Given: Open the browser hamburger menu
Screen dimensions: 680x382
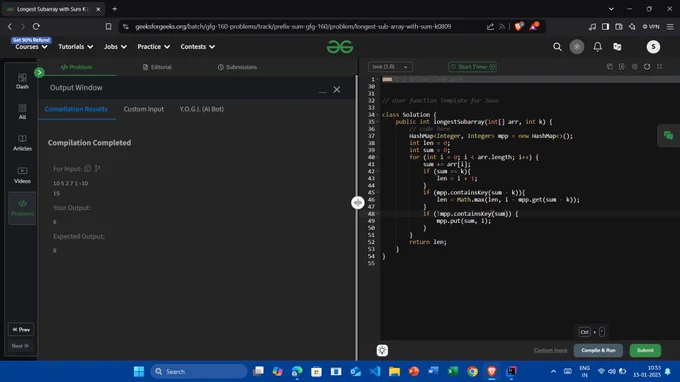Looking at the screenshot, I should pos(670,26).
